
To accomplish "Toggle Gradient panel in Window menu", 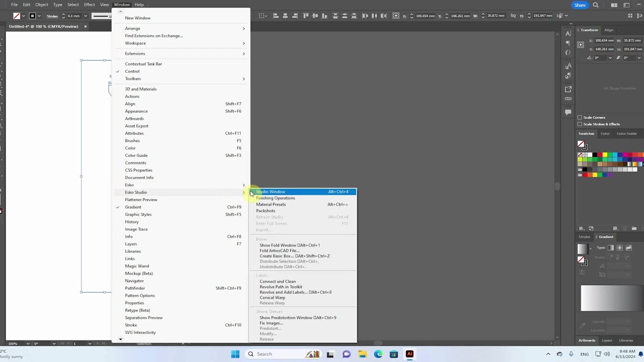I will coord(181,207).
